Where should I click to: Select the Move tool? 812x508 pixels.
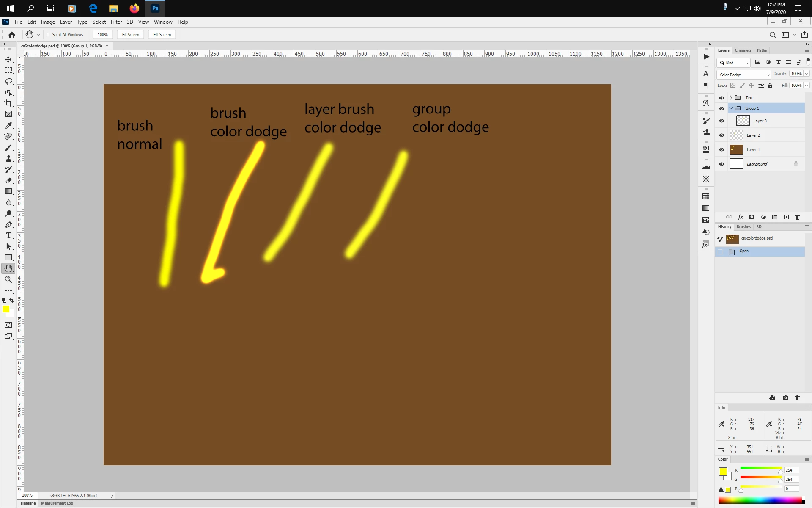point(8,60)
